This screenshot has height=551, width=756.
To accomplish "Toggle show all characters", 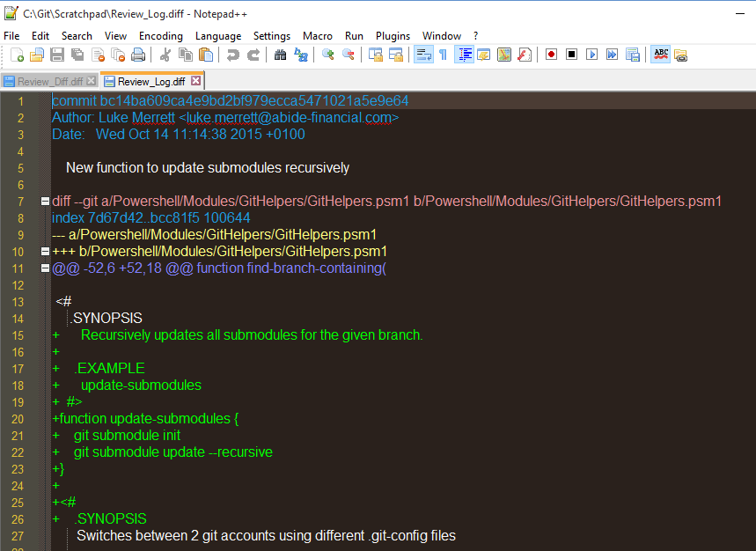I will [443, 55].
